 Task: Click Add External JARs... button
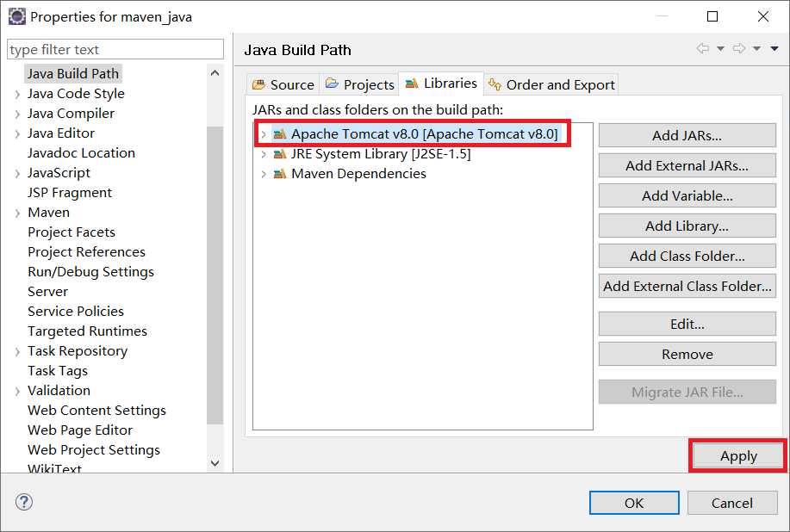[x=687, y=165]
